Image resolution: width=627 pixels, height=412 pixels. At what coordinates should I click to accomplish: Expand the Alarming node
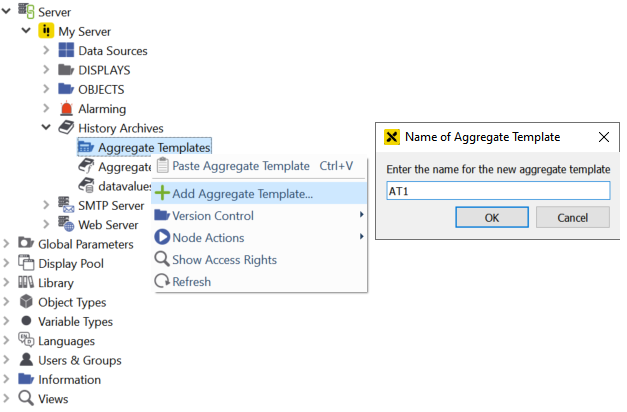46,108
